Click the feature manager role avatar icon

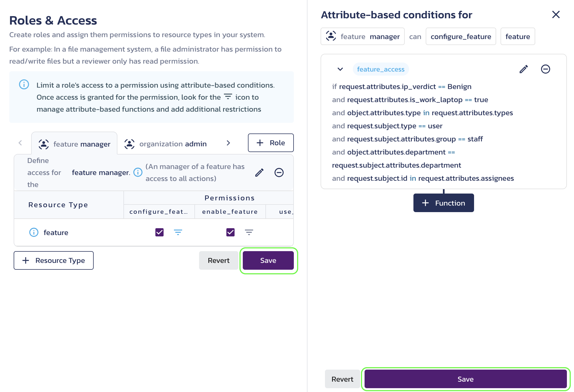pos(44,142)
